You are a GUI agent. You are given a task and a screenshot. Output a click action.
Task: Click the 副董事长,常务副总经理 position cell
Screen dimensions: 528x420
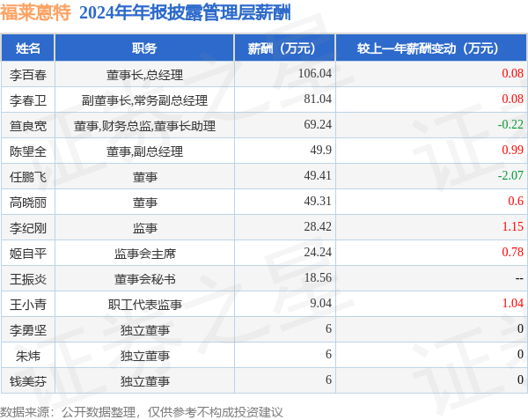click(x=144, y=100)
